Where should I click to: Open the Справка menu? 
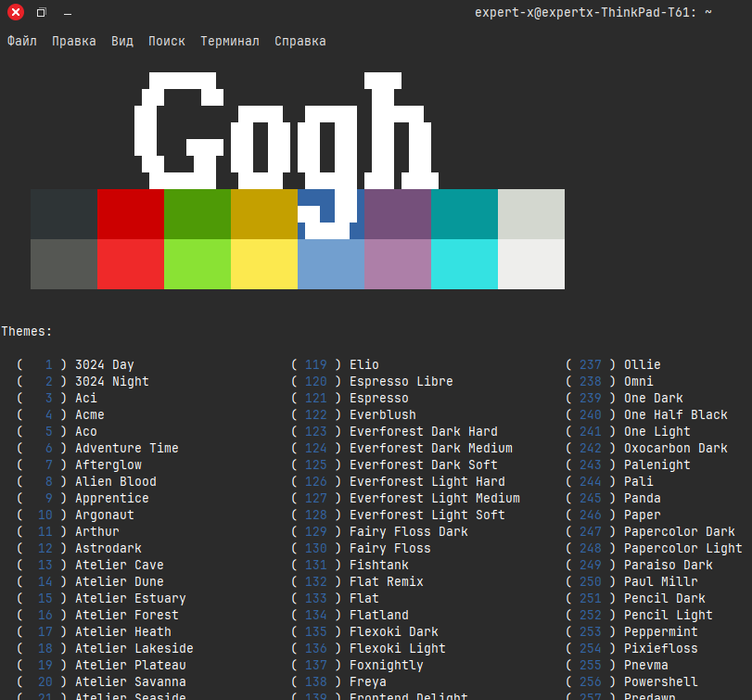300,41
